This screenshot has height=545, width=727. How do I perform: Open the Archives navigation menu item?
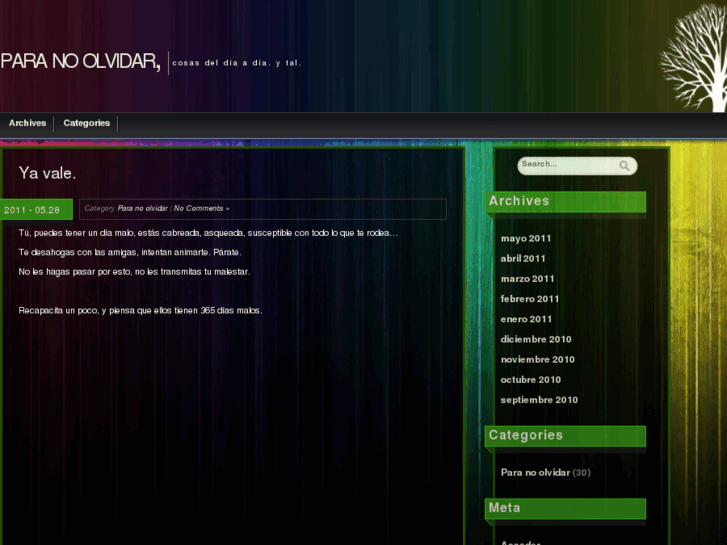pyautogui.click(x=27, y=123)
